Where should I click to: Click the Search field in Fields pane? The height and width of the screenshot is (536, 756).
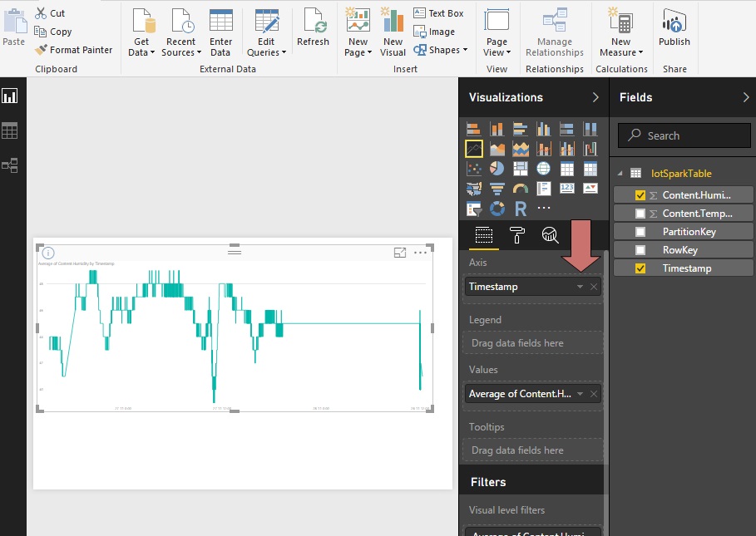(x=683, y=135)
